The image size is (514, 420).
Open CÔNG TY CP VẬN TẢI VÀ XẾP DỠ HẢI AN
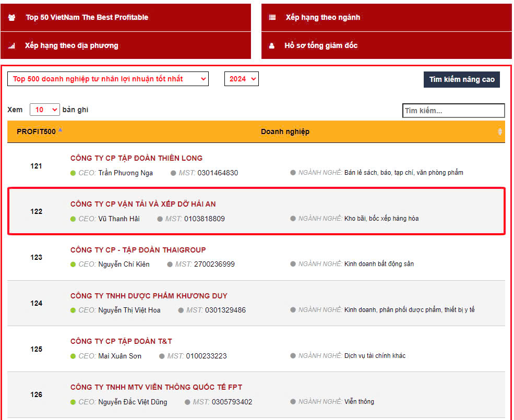144,205
